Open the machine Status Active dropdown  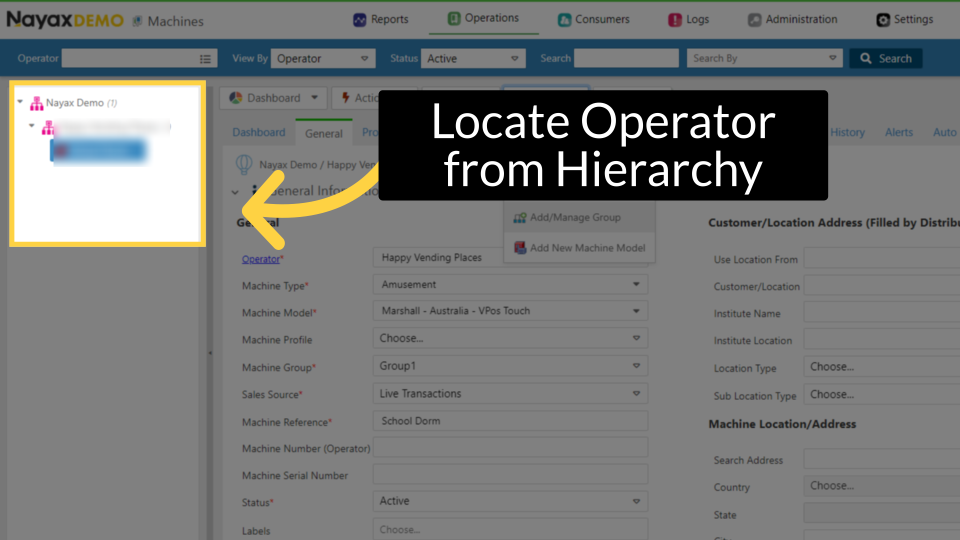(x=510, y=501)
